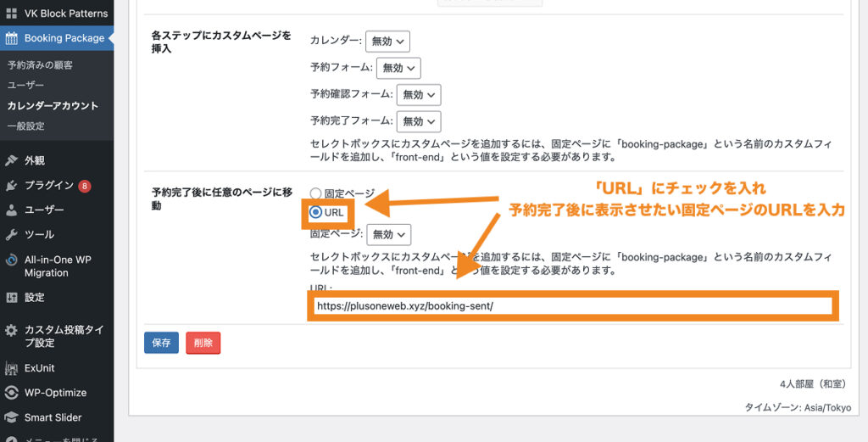Open the カレンダー dropdown
The width and height of the screenshot is (868, 442).
(387, 41)
